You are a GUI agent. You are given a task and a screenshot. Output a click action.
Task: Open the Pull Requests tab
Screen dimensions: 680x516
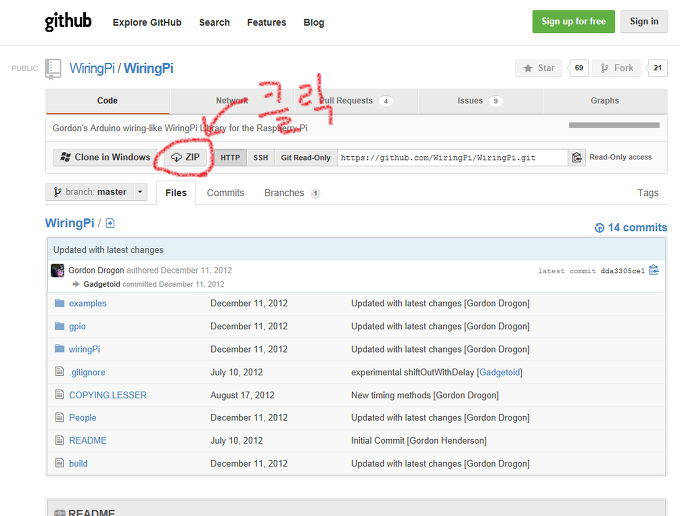pyautogui.click(x=356, y=101)
